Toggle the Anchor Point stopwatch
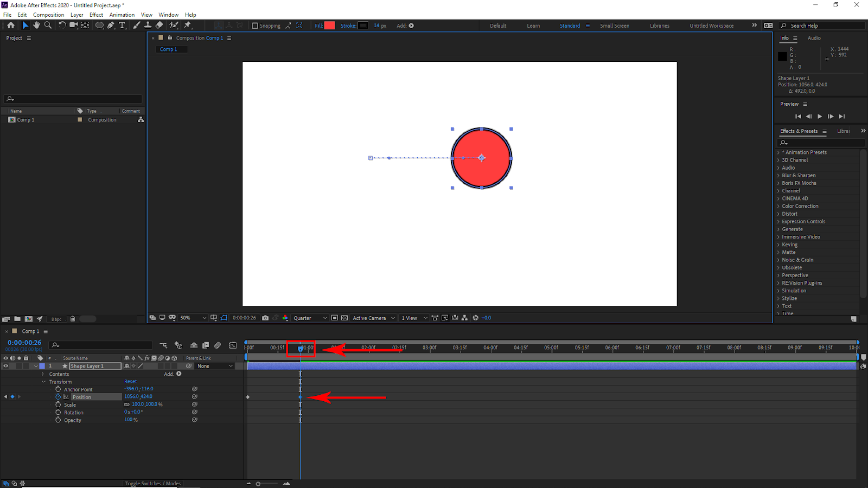 tap(58, 389)
